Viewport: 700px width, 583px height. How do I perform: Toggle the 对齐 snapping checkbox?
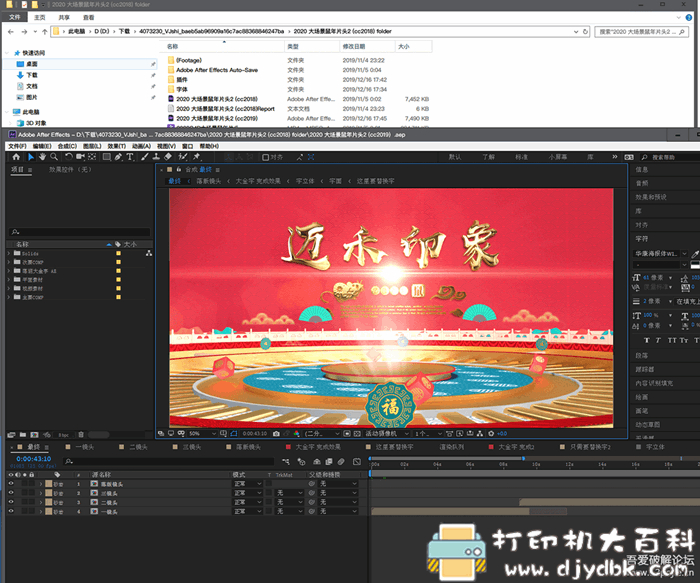click(265, 157)
